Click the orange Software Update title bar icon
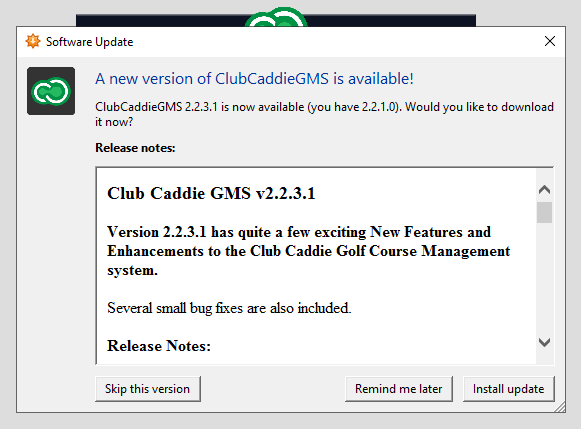Screen dimensions: 581x429 33,41
